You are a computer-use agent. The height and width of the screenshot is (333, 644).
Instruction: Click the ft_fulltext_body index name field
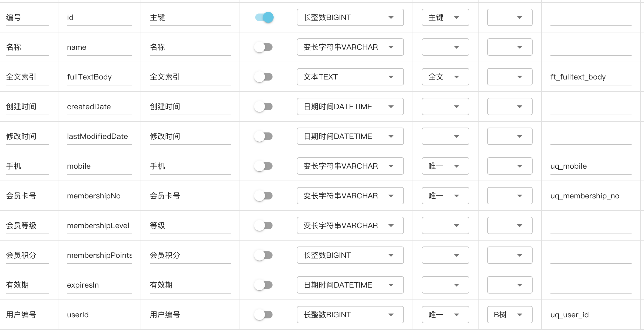(590, 77)
